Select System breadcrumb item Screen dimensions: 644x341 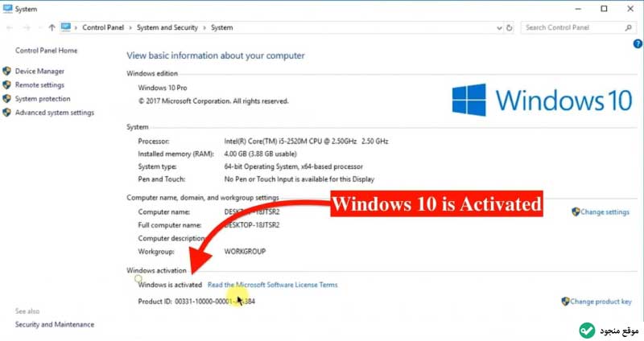(x=222, y=27)
